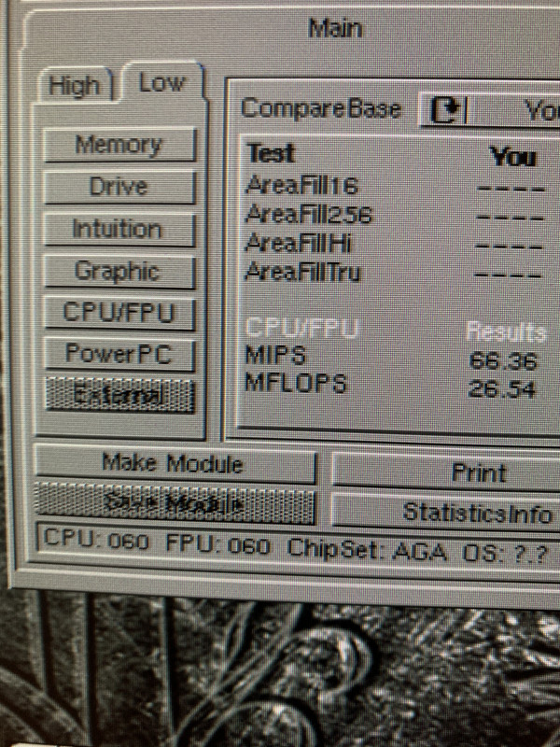
Task: Select the Low tab
Action: click(161, 83)
